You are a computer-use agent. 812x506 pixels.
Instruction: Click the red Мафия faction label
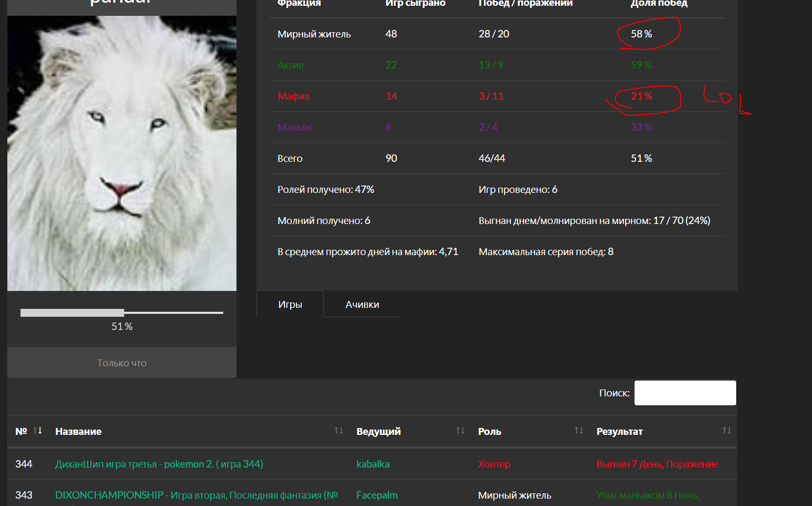click(x=293, y=96)
